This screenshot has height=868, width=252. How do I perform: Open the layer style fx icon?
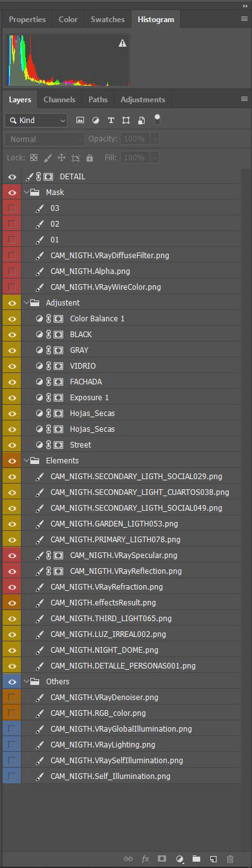(145, 859)
